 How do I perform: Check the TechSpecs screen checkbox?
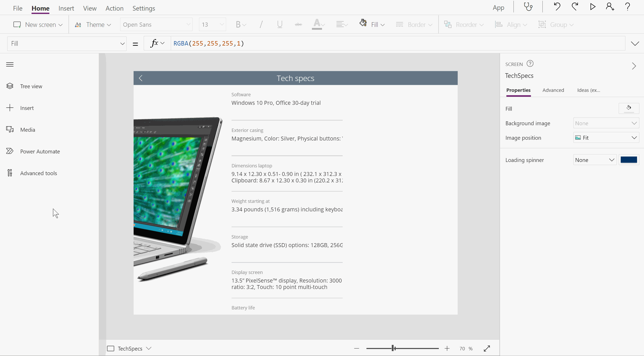pyautogui.click(x=111, y=348)
